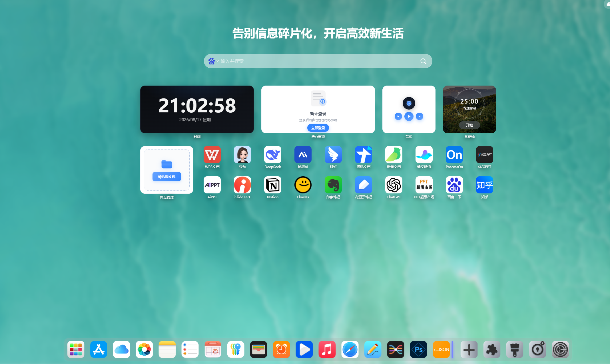Open iCloud cloud icon in dock

[122, 349]
